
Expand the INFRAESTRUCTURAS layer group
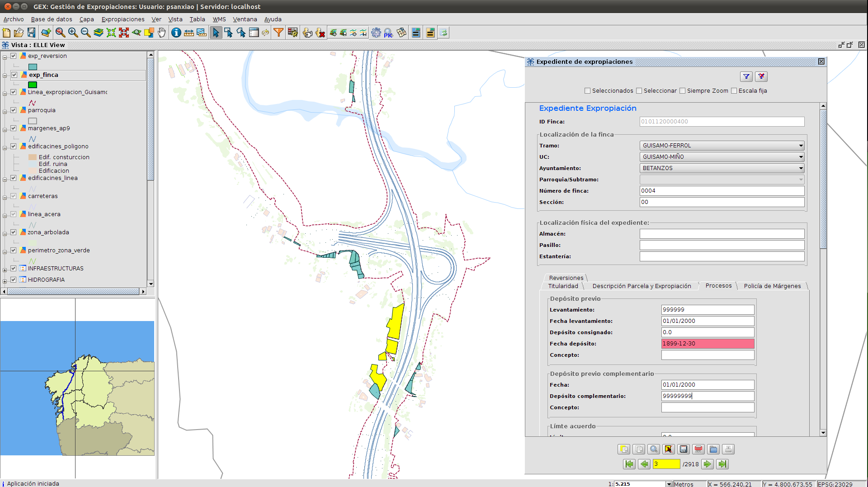(5, 270)
